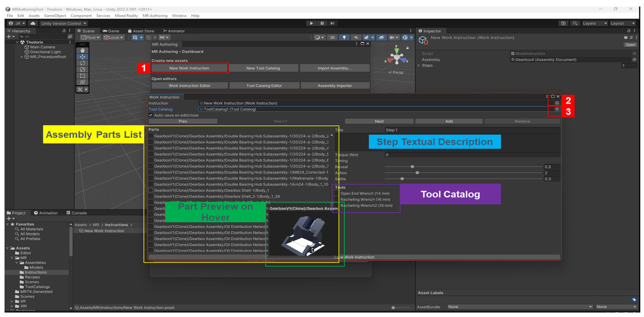This screenshot has width=644, height=317.
Task: Open Undo History from top toolbar
Action: (x=563, y=23)
